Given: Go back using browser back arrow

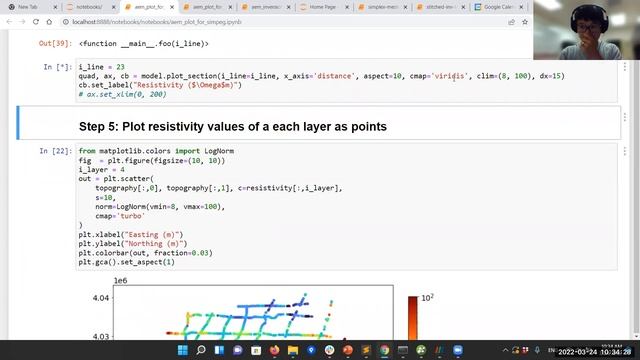Looking at the screenshot, I should pos(9,22).
